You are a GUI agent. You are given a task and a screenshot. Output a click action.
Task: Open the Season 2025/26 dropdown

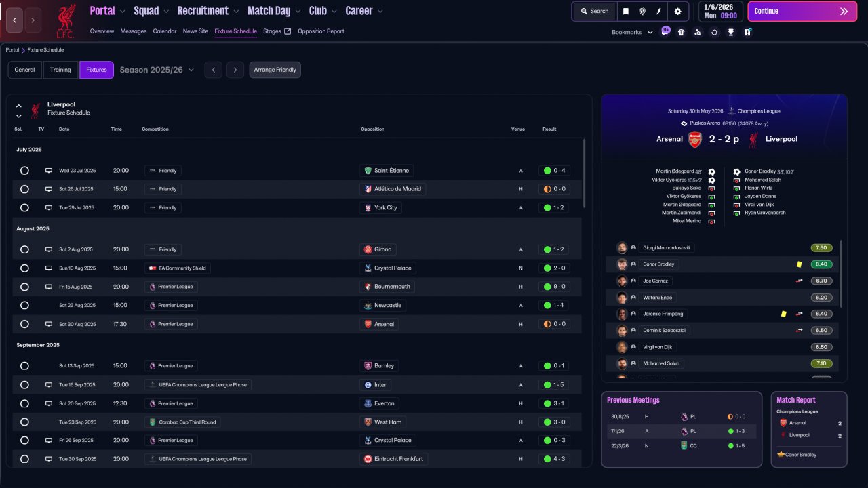(157, 70)
